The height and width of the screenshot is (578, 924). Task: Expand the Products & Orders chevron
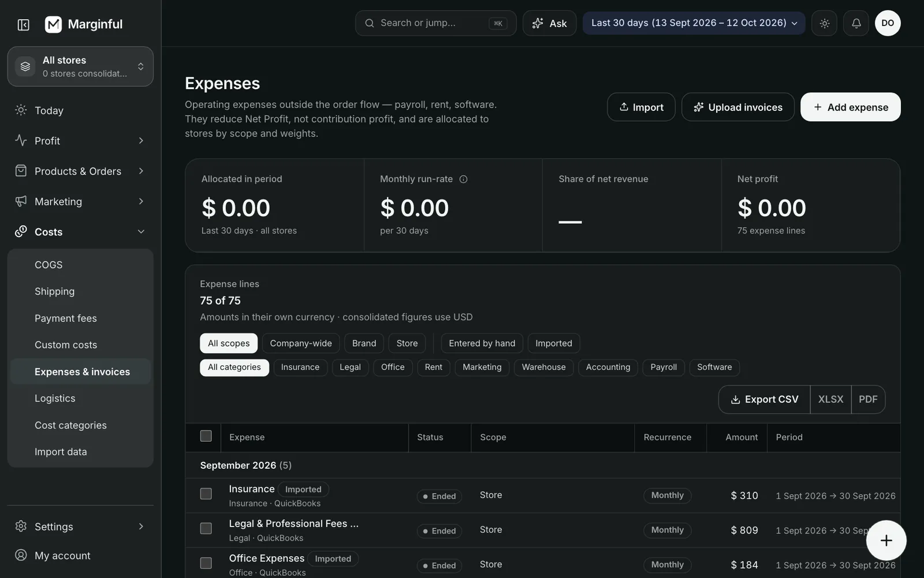pos(141,171)
